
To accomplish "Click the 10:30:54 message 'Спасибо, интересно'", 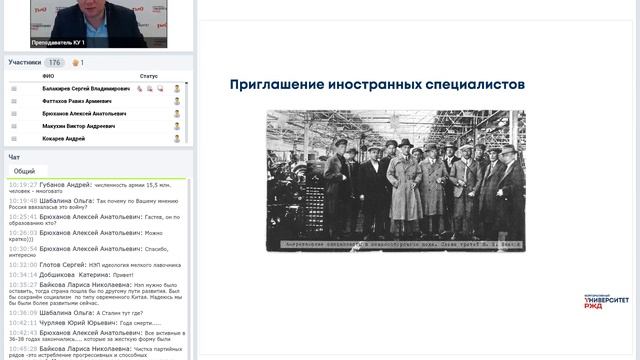I will point(89,252).
